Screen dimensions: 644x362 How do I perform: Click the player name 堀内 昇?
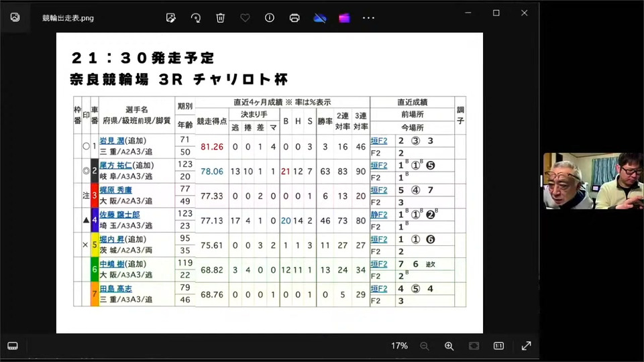click(112, 239)
